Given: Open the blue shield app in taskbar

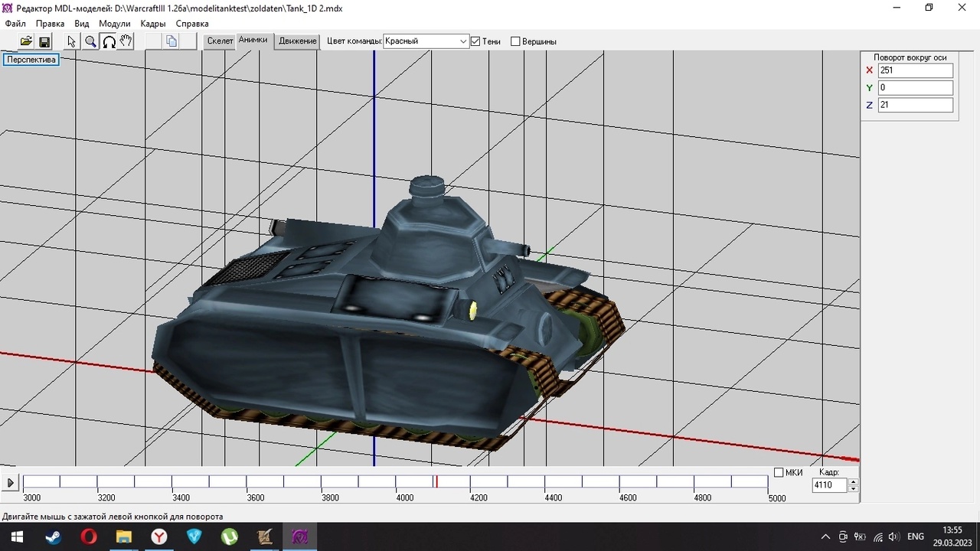Looking at the screenshot, I should pos(194,536).
